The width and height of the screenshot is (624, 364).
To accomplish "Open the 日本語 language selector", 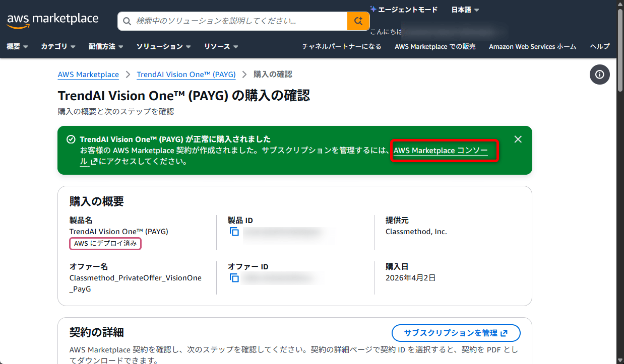I will tap(465, 10).
